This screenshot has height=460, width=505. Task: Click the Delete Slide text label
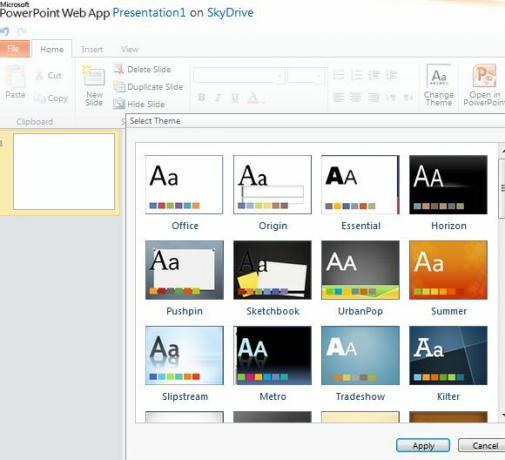[x=149, y=69]
